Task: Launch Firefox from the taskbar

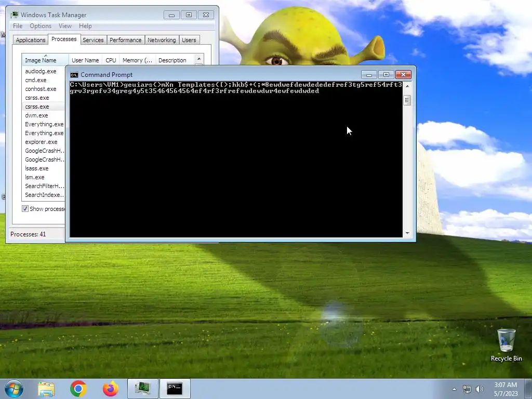Action: [111, 389]
